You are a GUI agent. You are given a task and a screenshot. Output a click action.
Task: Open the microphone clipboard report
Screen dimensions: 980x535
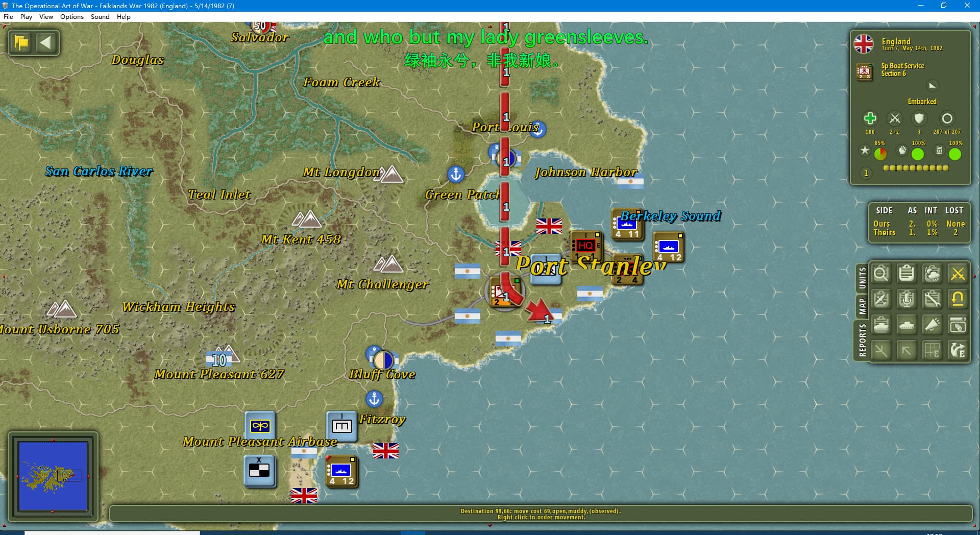(906, 299)
